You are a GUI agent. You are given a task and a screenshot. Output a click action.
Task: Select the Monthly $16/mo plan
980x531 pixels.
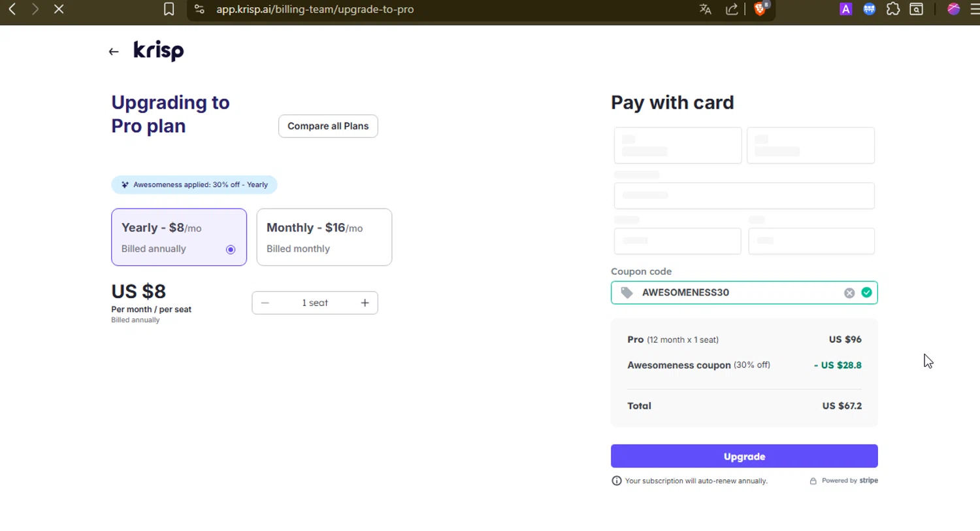(324, 237)
